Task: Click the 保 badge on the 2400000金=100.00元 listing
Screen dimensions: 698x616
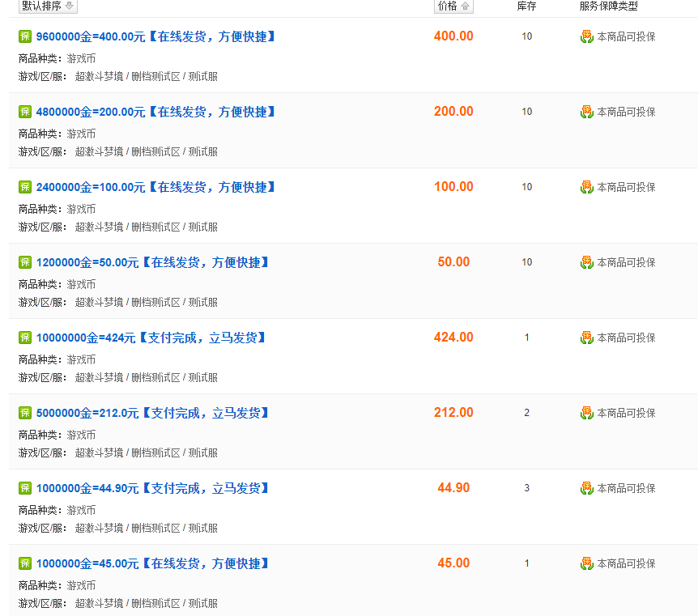Action: [25, 186]
